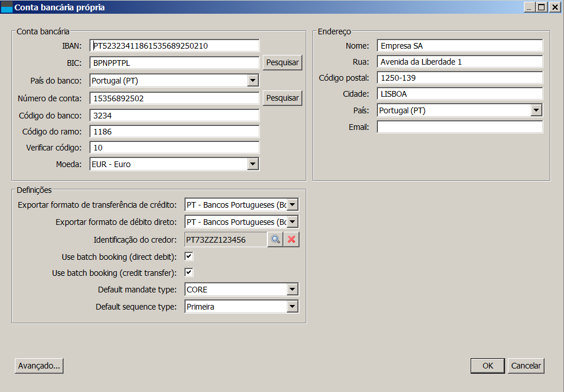Open the País do banco dropdown
This screenshot has height=392, width=564.
[253, 81]
